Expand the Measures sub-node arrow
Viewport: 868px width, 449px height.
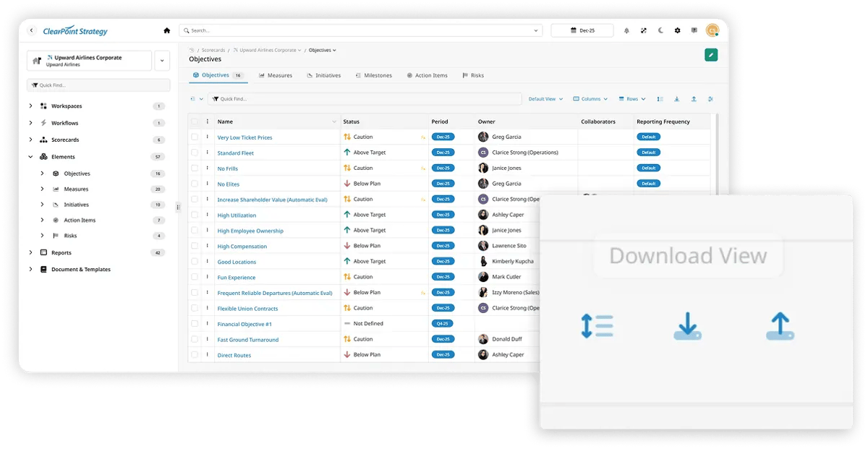(43, 189)
